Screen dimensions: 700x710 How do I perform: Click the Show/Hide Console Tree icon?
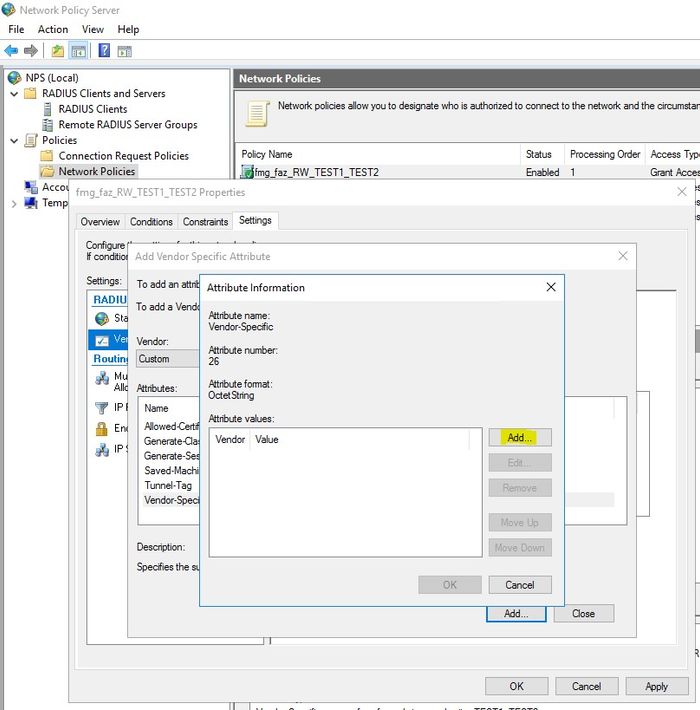(x=78, y=51)
